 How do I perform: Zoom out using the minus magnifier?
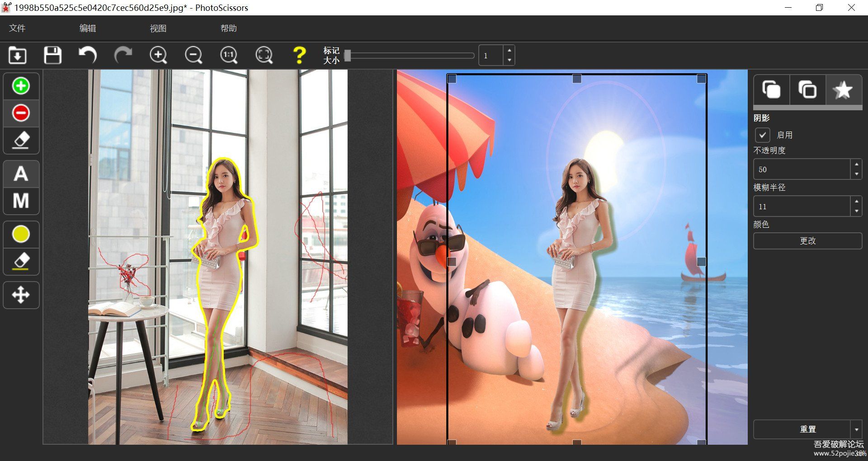tap(193, 56)
